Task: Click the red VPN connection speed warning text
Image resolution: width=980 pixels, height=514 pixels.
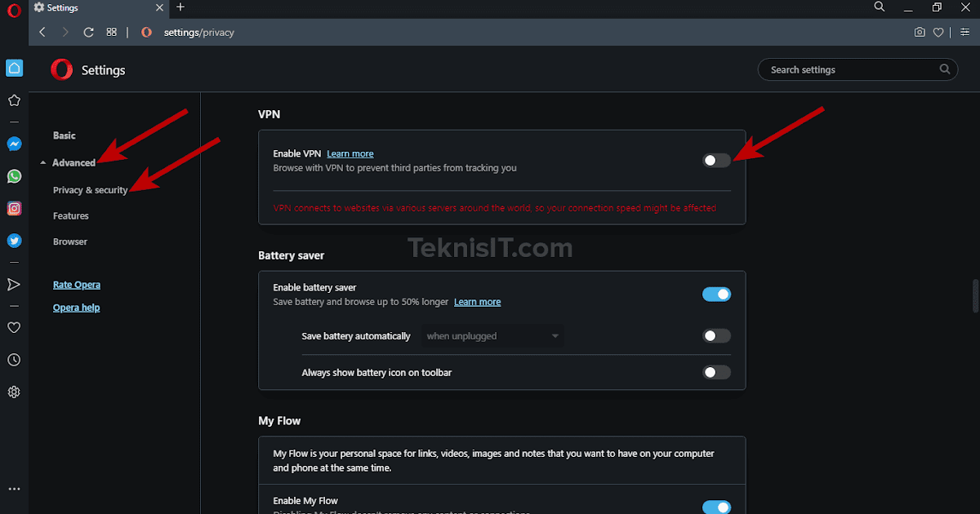Action: click(x=495, y=208)
